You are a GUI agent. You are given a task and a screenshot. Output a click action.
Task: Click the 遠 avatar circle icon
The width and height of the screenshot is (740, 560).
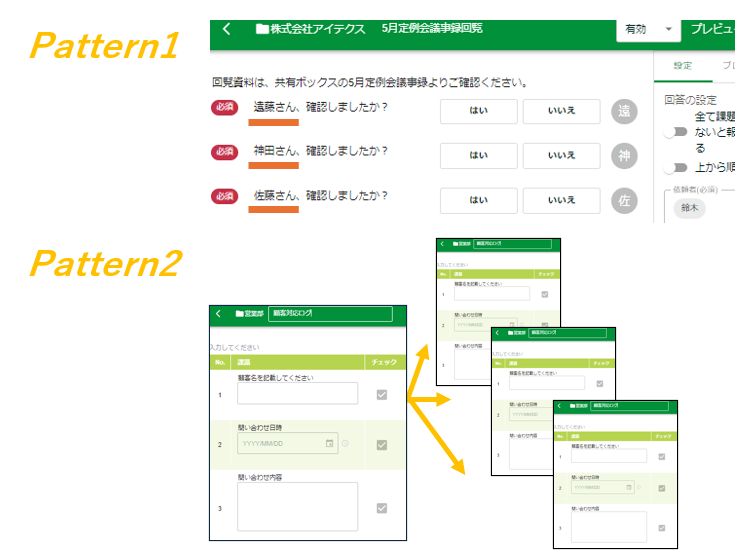[624, 112]
